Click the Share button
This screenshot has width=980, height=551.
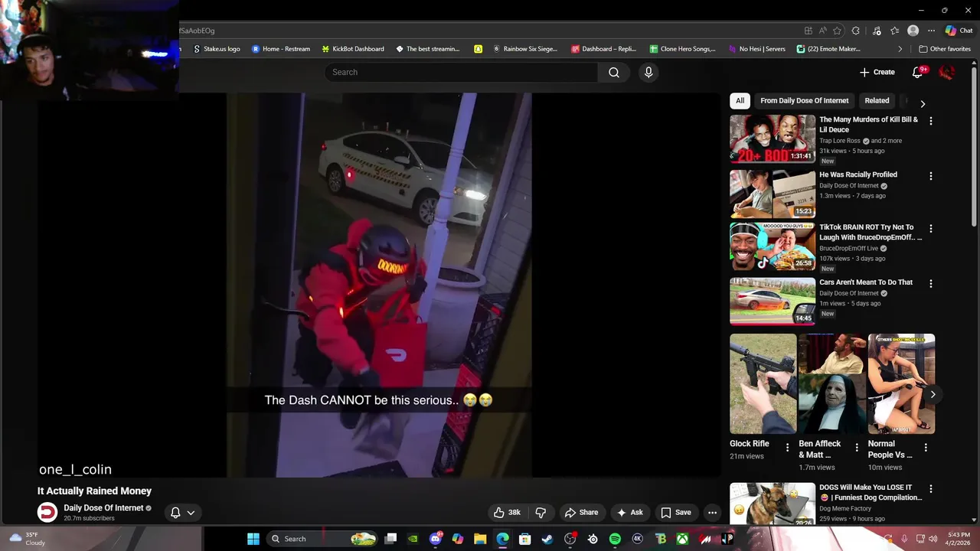[581, 513]
